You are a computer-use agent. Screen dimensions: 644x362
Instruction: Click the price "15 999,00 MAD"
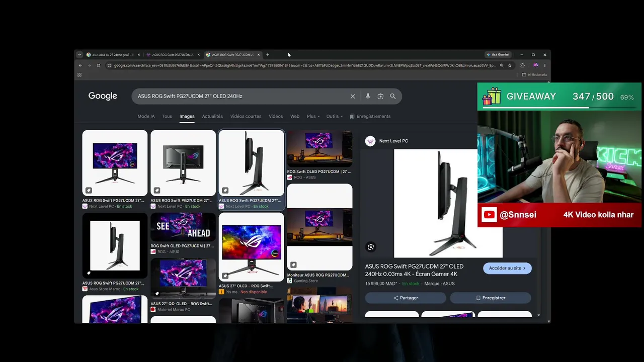(x=382, y=284)
